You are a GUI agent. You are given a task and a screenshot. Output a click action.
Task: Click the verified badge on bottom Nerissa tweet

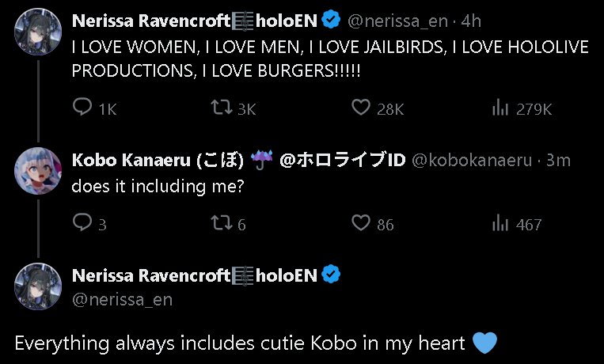332,275
